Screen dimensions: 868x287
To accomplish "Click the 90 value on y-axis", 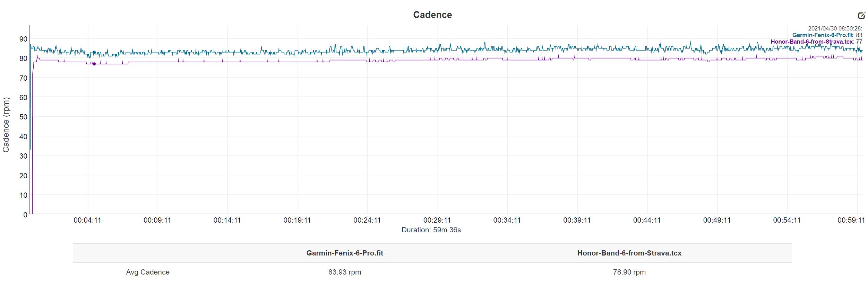I will click(23, 39).
